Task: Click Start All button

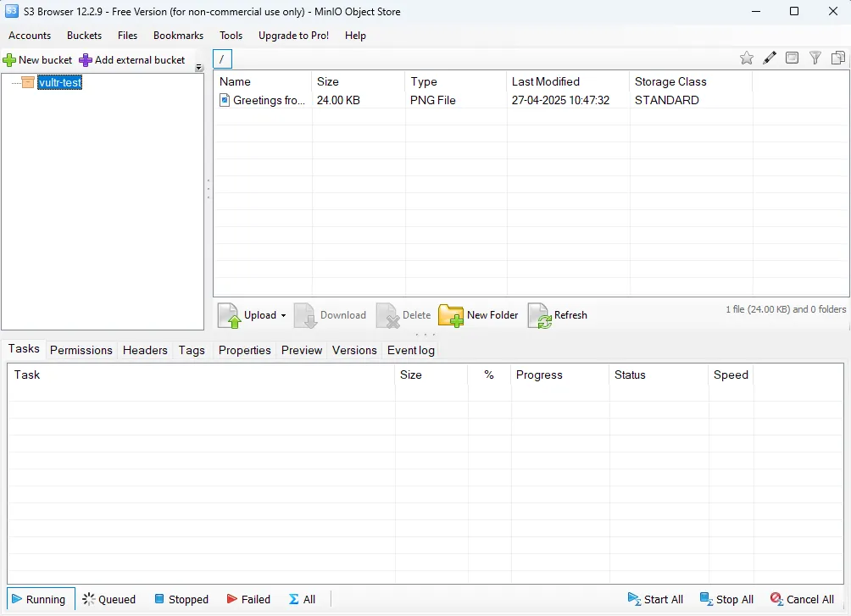Action: coord(655,599)
